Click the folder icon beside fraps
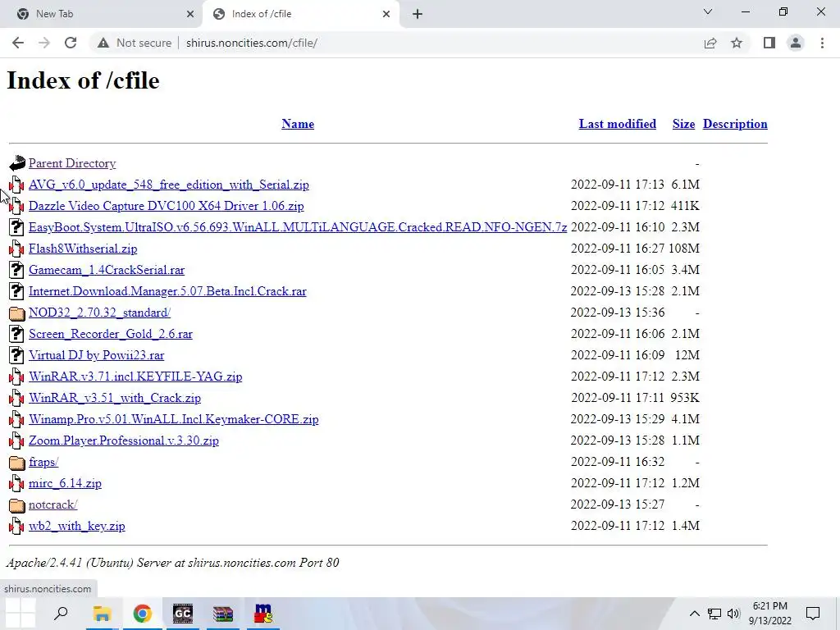This screenshot has width=840, height=630. point(17,463)
